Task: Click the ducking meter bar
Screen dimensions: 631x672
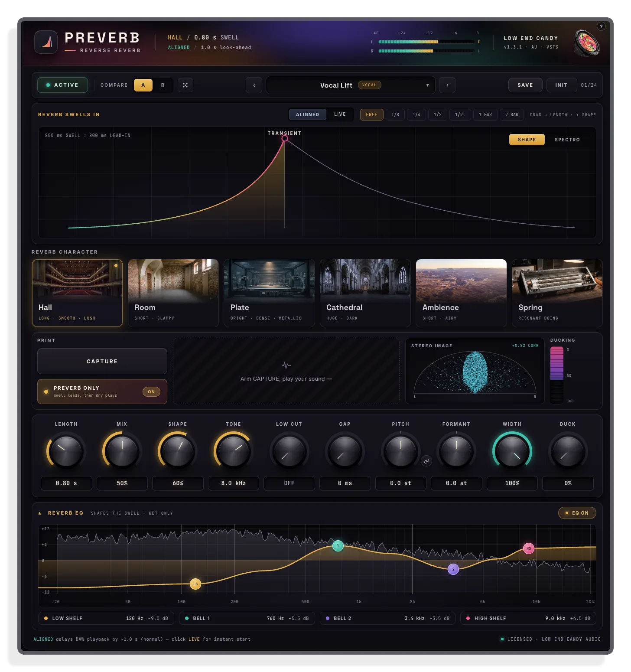Action: [557, 375]
